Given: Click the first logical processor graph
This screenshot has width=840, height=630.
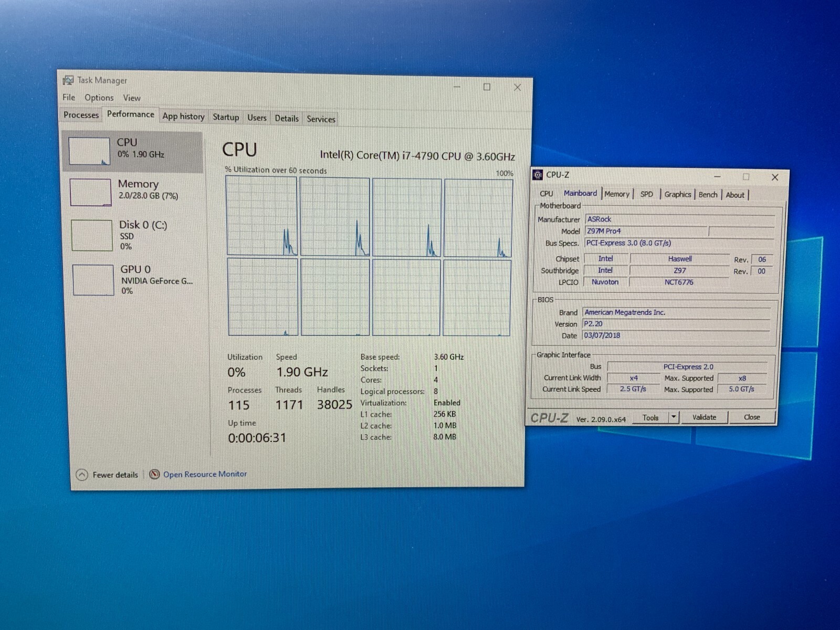Looking at the screenshot, I should pyautogui.click(x=261, y=216).
